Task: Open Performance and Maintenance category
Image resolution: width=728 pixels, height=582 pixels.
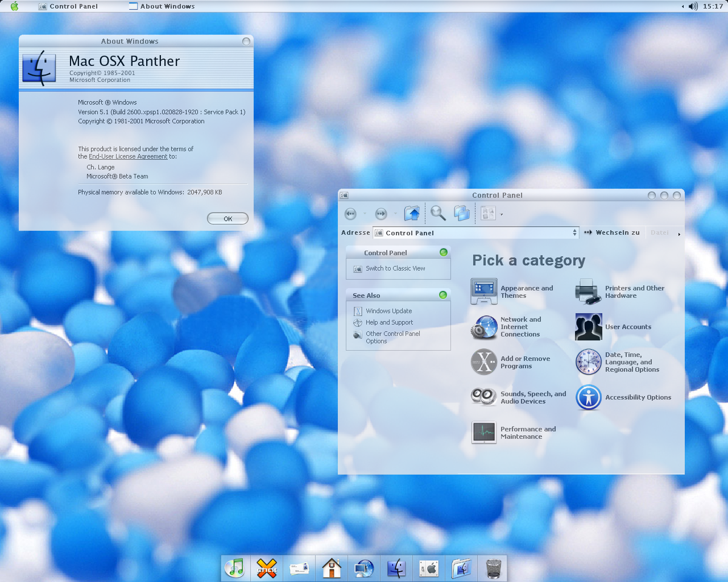Action: 484,433
